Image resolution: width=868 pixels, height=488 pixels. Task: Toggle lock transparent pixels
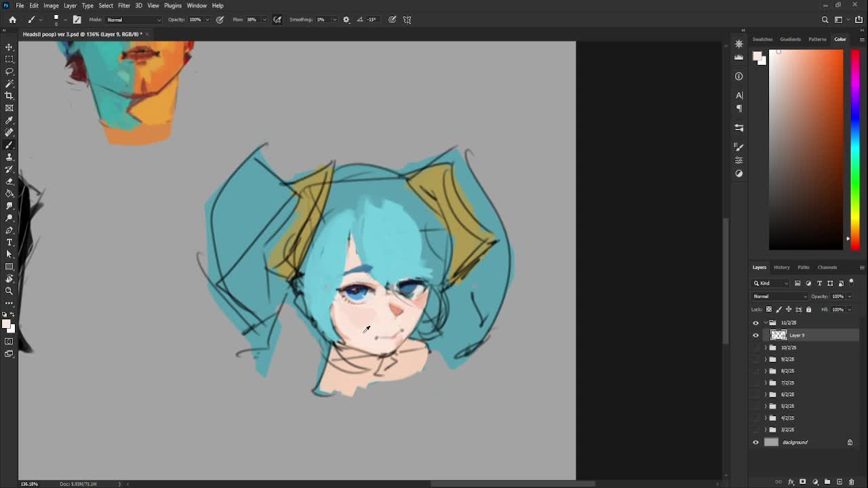click(768, 309)
